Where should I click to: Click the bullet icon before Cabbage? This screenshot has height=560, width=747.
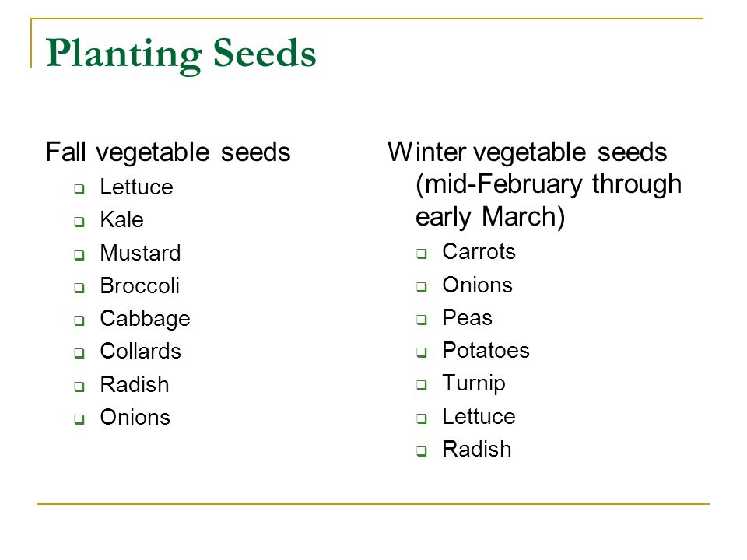tap(79, 320)
